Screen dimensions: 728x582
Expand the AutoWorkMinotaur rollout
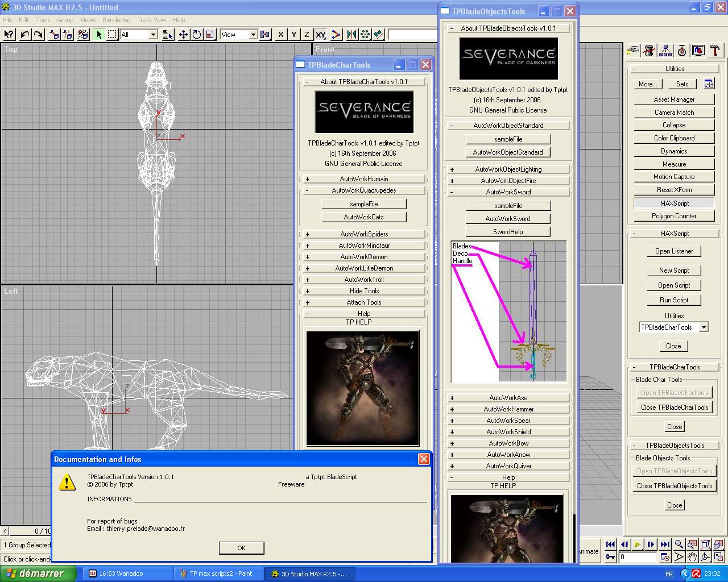tap(364, 246)
